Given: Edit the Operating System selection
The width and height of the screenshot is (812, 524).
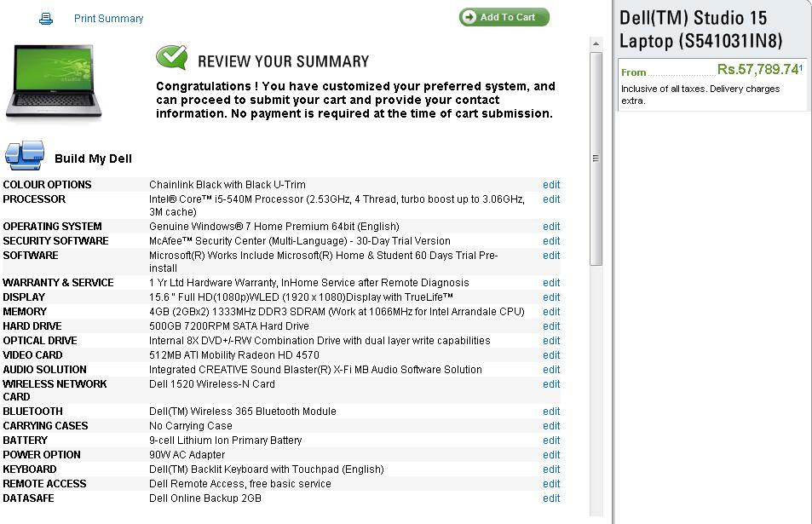Looking at the screenshot, I should (x=551, y=227).
